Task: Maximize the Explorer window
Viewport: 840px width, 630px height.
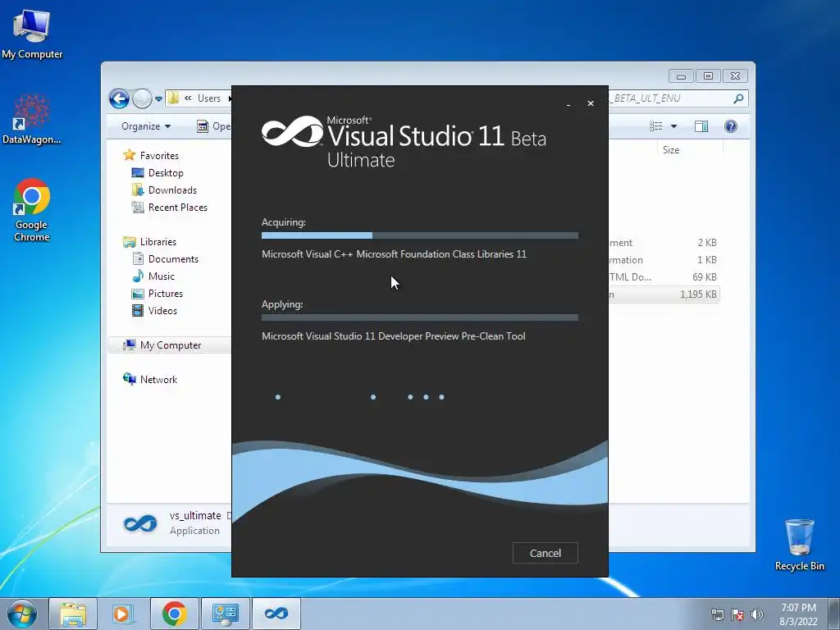Action: point(708,76)
